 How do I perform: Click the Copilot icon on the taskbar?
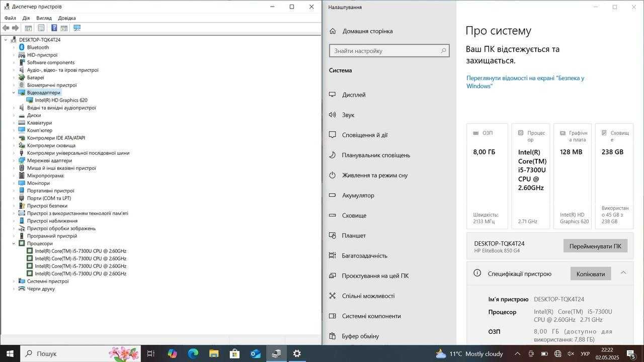(x=172, y=353)
